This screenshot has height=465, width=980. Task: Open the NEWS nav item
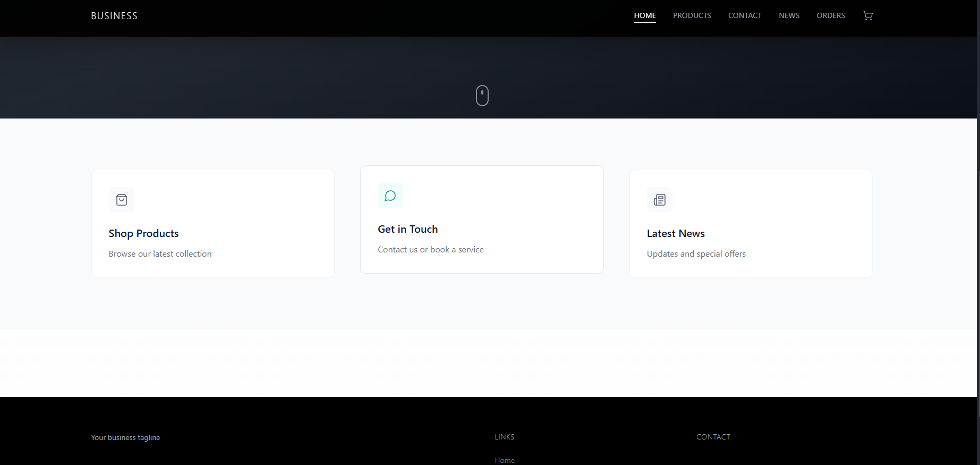[x=789, y=16]
